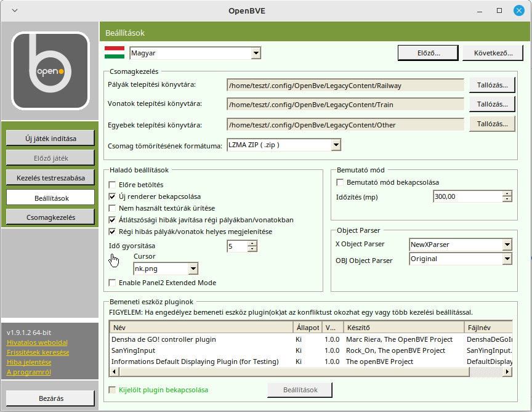Increase the Időzítés (mp) value
The image size is (532, 412).
coord(507,194)
